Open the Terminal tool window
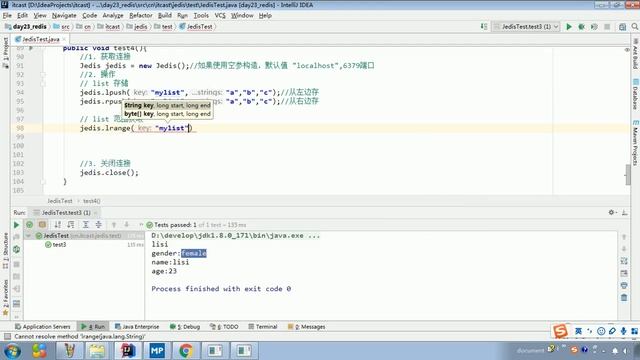Screen dimensions: 640x360 click(262, 327)
